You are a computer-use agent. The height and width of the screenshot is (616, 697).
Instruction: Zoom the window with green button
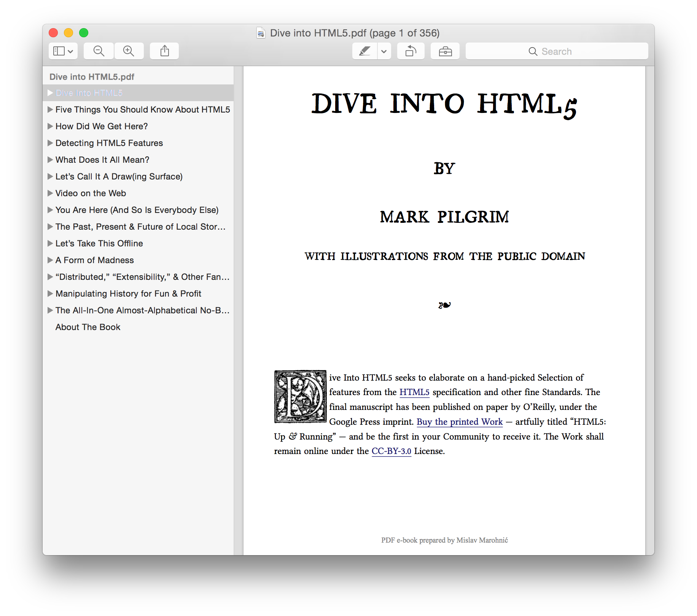[x=84, y=33]
